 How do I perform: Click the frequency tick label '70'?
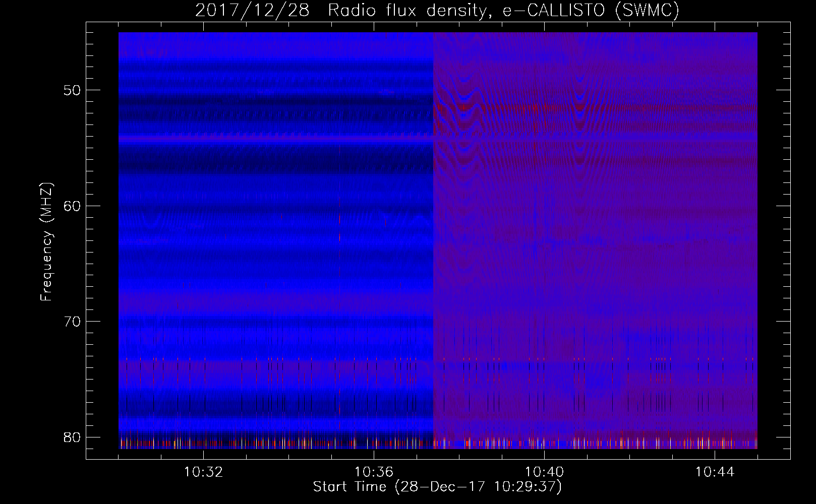tap(73, 322)
